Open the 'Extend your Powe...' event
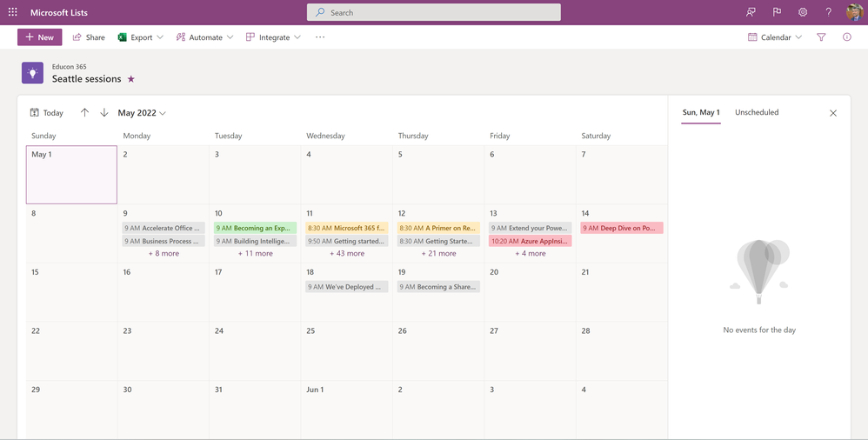Viewport: 868px width, 440px height. (x=531, y=228)
